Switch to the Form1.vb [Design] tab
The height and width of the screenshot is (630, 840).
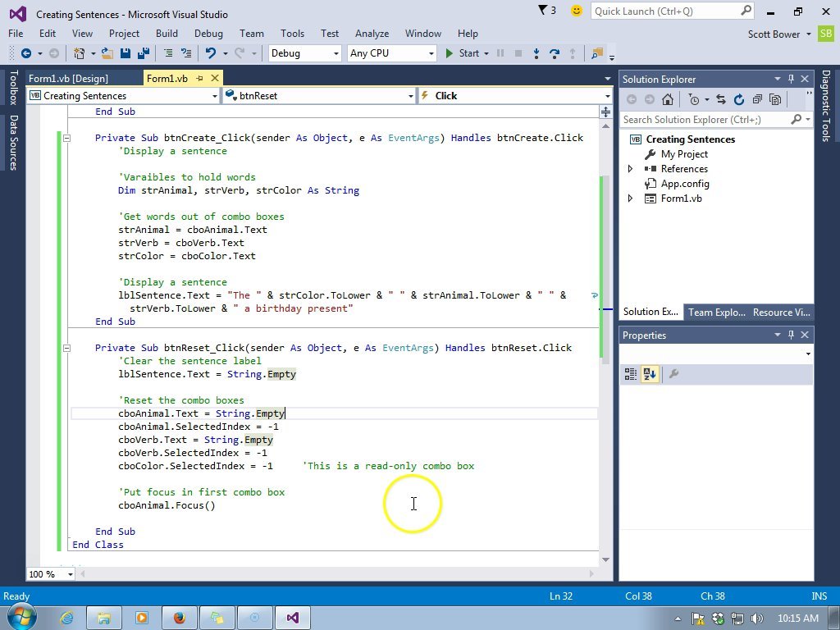coord(68,79)
